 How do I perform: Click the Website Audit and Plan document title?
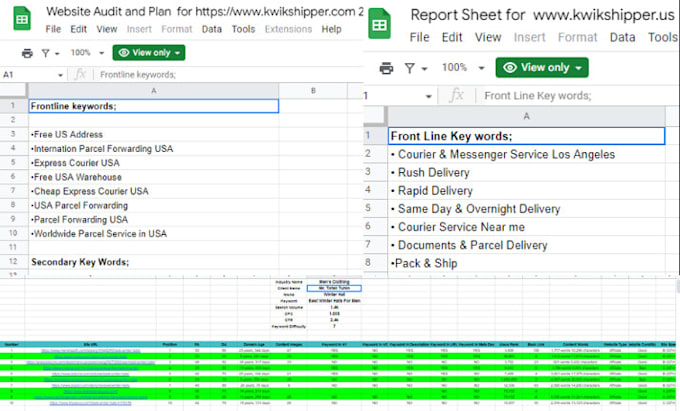pyautogui.click(x=204, y=11)
